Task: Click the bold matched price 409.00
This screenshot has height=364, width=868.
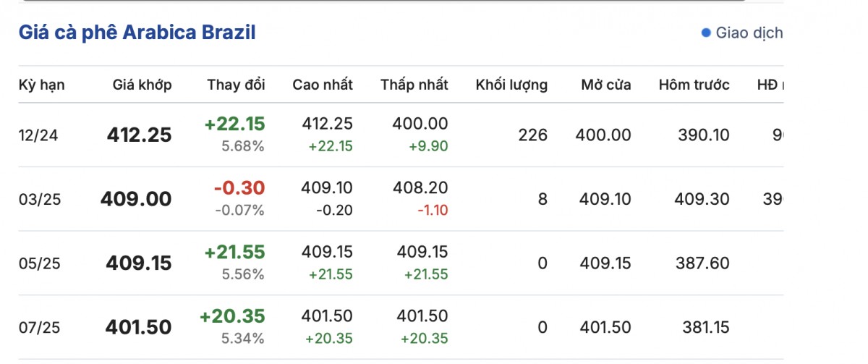Action: coord(136,199)
